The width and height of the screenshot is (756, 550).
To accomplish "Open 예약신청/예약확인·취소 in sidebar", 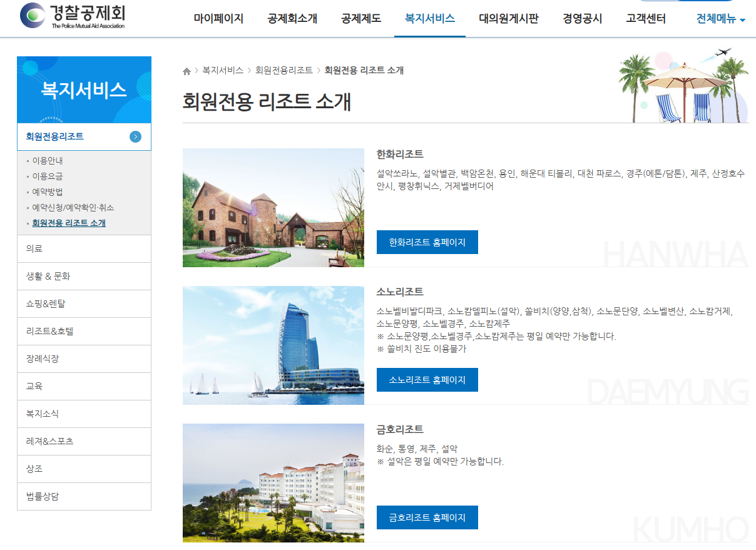I will 73,208.
